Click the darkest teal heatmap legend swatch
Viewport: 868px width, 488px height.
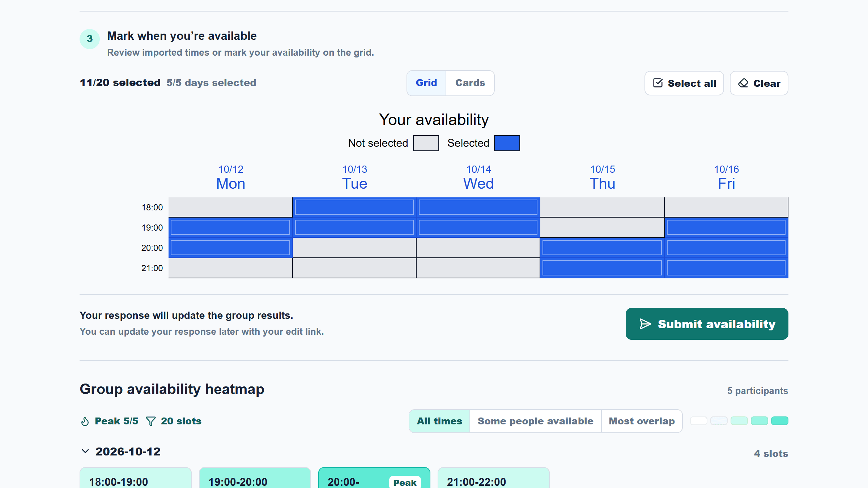pyautogui.click(x=780, y=421)
